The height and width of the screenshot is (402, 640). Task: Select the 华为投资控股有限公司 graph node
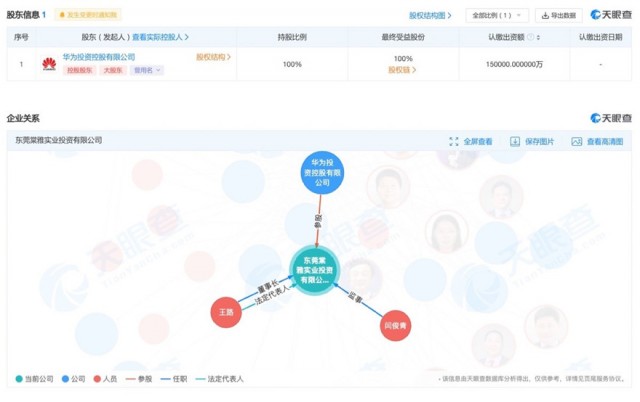(x=322, y=172)
